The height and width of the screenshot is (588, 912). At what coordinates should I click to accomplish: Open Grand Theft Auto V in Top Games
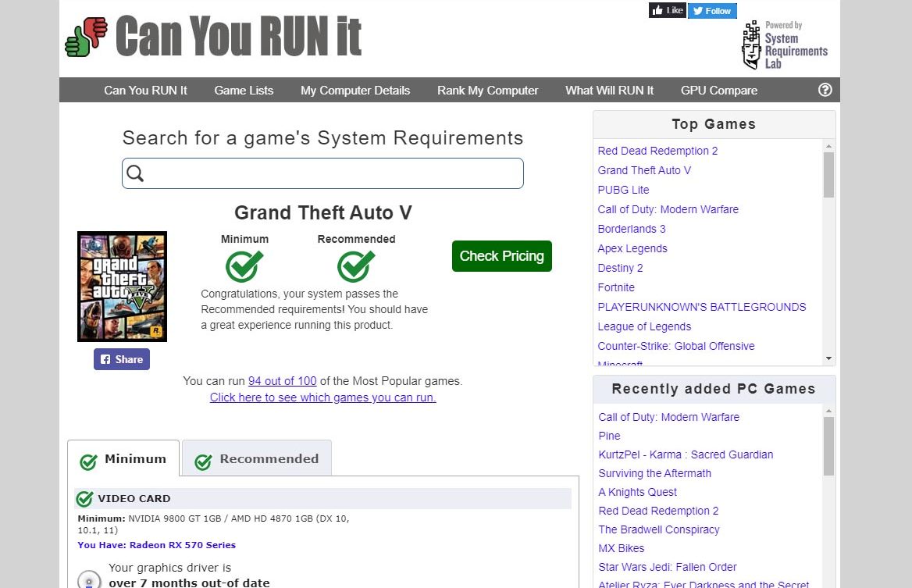click(644, 170)
